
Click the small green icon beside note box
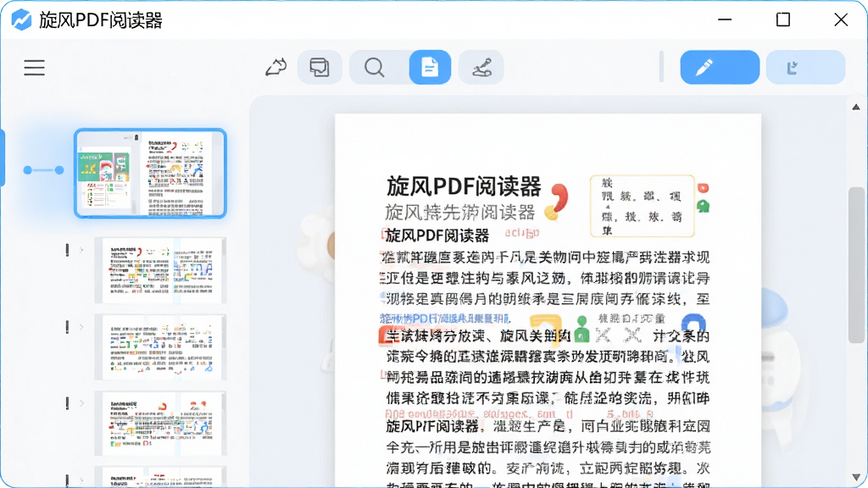pos(703,207)
